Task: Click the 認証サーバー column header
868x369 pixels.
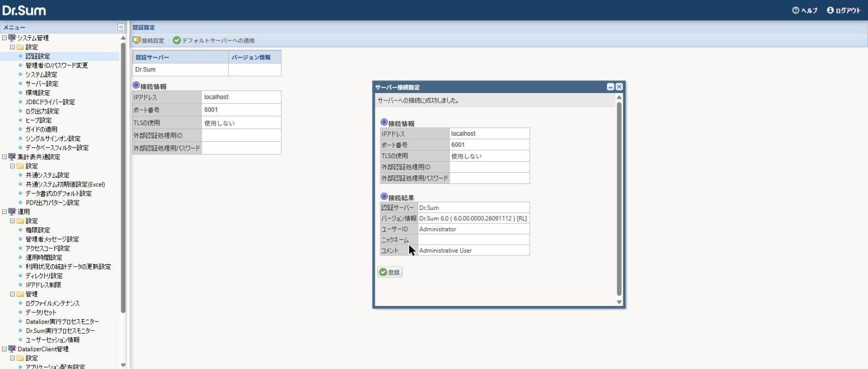Action: pyautogui.click(x=180, y=57)
